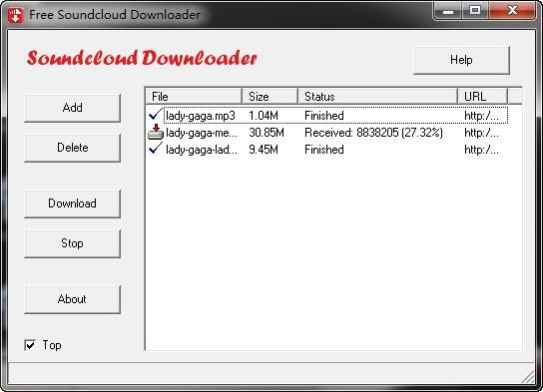The image size is (543, 392).
Task: Click the URL column header
Action: (483, 96)
